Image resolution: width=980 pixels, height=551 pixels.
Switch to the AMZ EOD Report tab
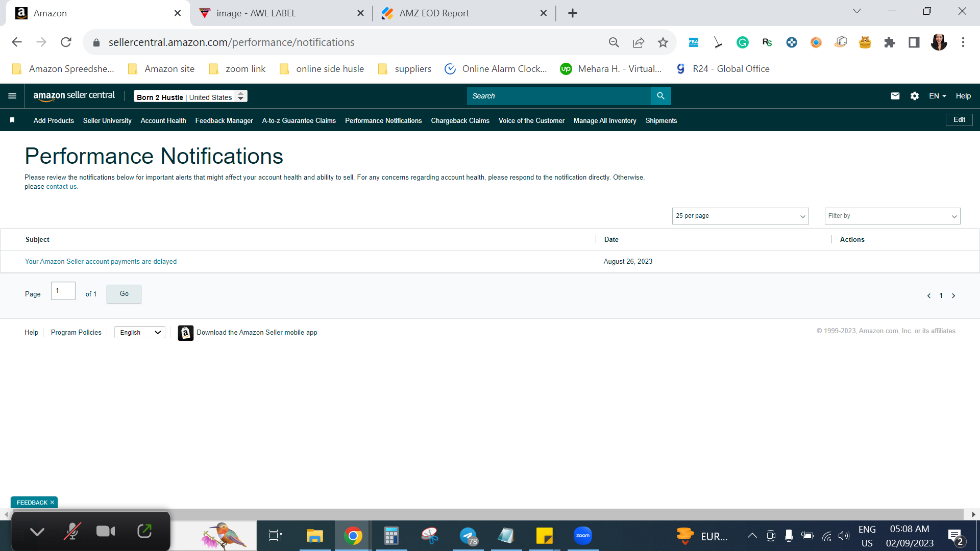coord(464,13)
